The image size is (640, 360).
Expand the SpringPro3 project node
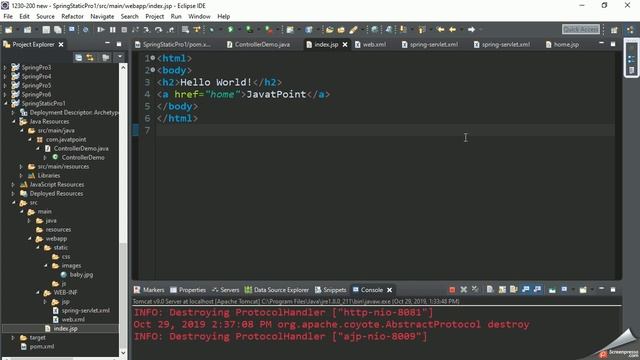pyautogui.click(x=5, y=68)
